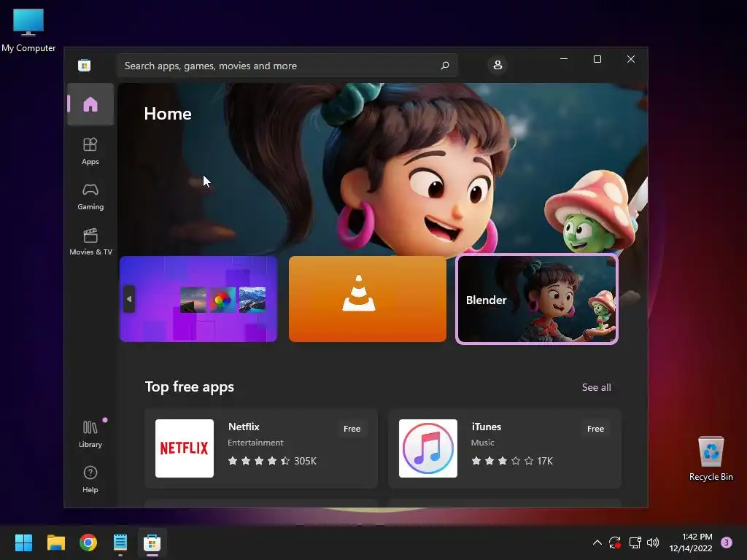747x560 pixels.
Task: Open the Apps section in sidebar
Action: 90,151
